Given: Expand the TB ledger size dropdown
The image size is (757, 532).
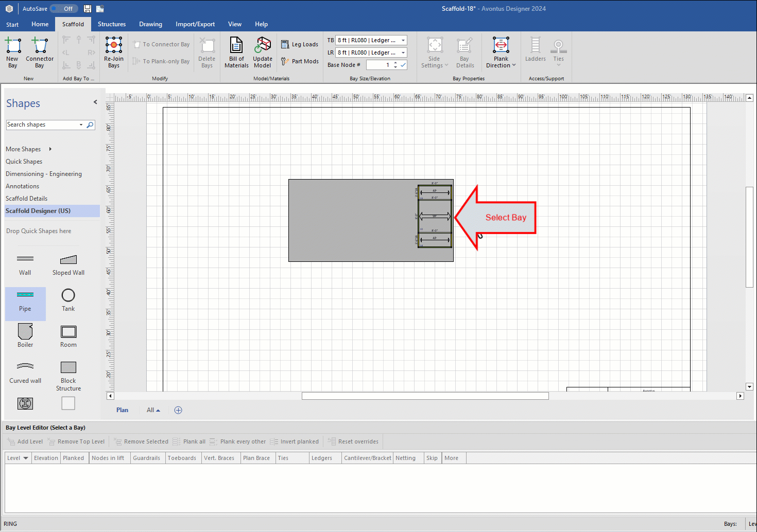Looking at the screenshot, I should point(403,40).
